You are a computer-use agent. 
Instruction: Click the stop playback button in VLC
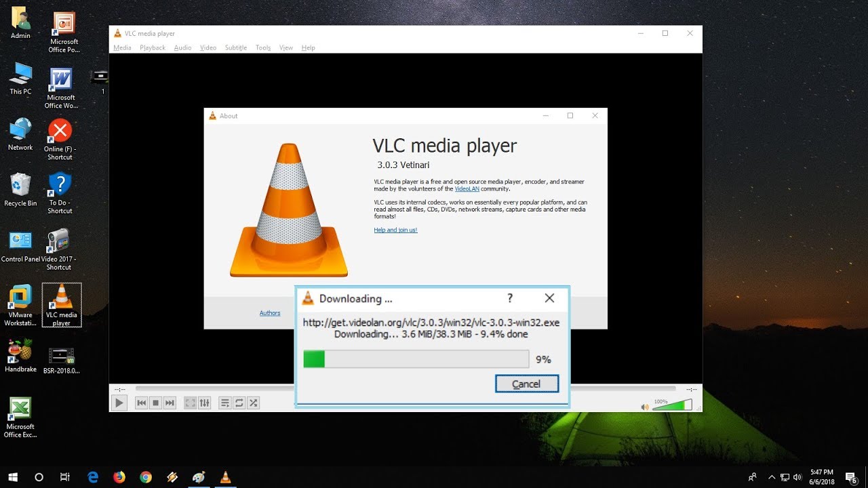(155, 403)
